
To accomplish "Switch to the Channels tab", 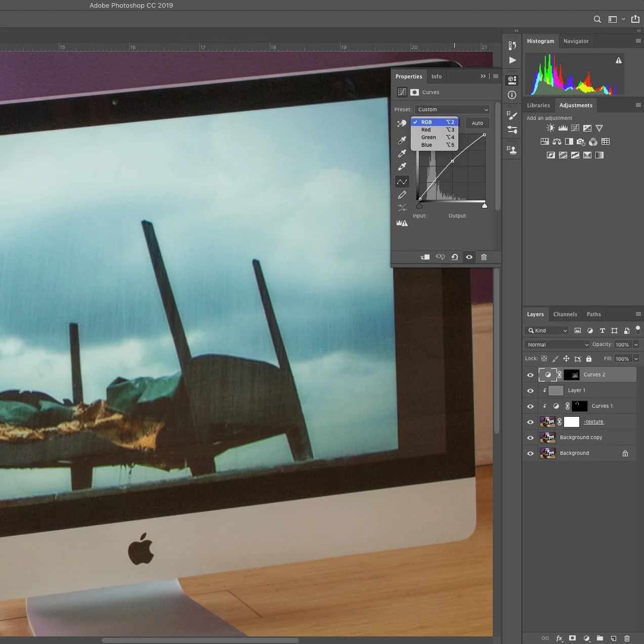I will [565, 314].
